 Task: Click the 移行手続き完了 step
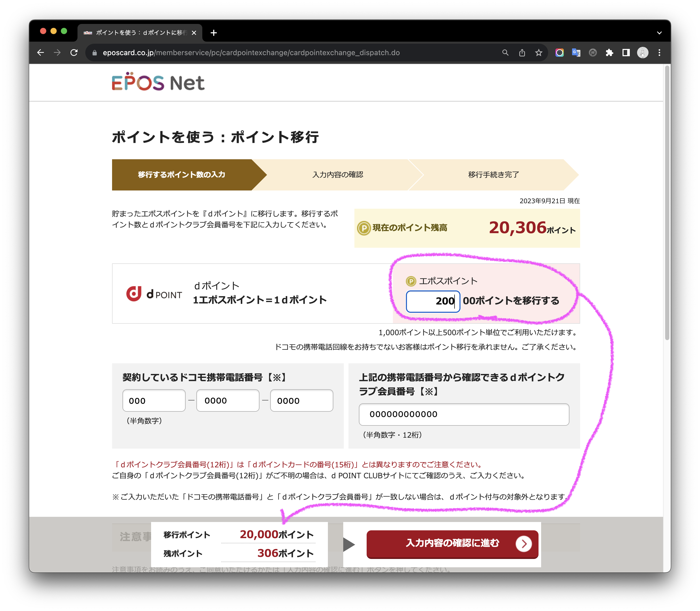point(493,175)
